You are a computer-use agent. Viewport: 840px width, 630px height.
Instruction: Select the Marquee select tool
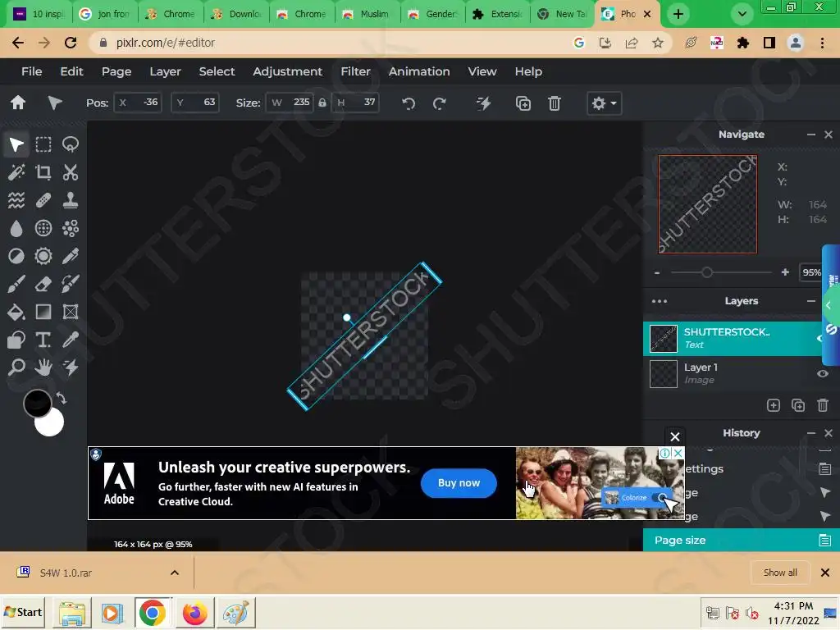click(43, 144)
